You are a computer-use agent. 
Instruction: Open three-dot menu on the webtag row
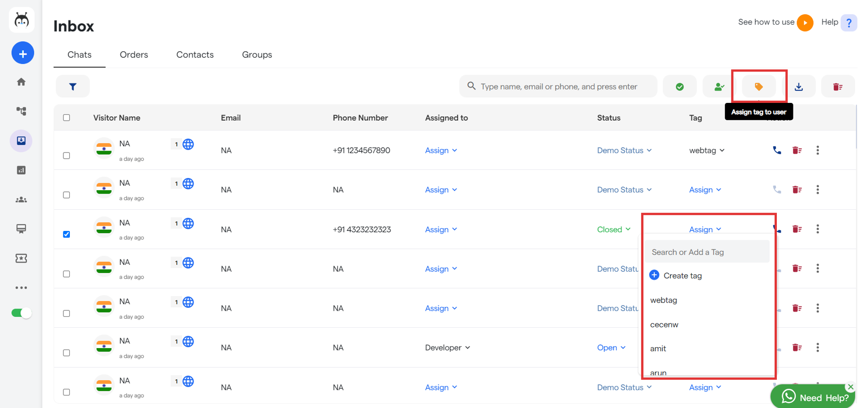point(818,150)
